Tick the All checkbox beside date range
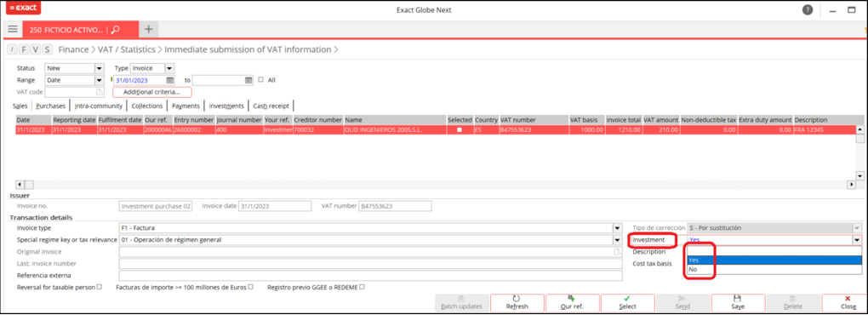The width and height of the screenshot is (868, 315). pos(260,80)
